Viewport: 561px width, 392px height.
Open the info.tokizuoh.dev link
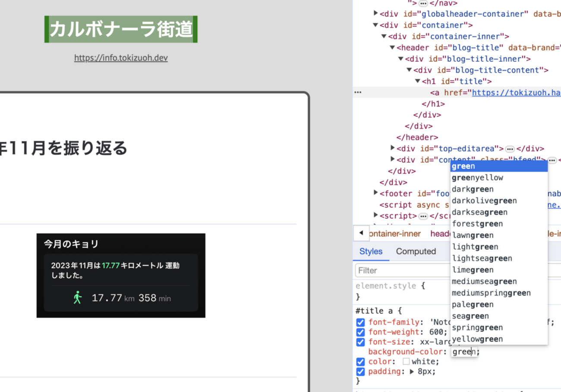click(121, 58)
